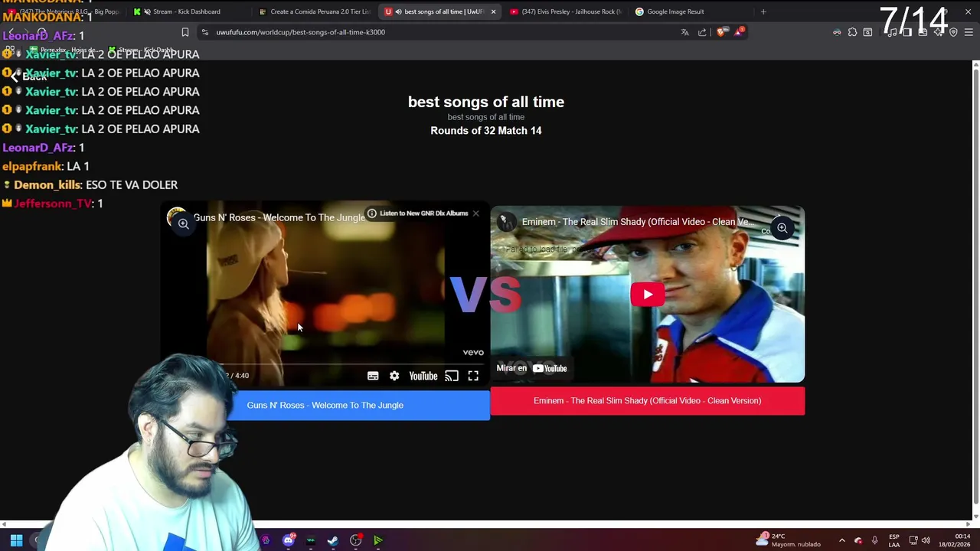
Task: Switch to the 'Elvis Presley - Jailhouse Rock' tab
Action: tap(567, 11)
